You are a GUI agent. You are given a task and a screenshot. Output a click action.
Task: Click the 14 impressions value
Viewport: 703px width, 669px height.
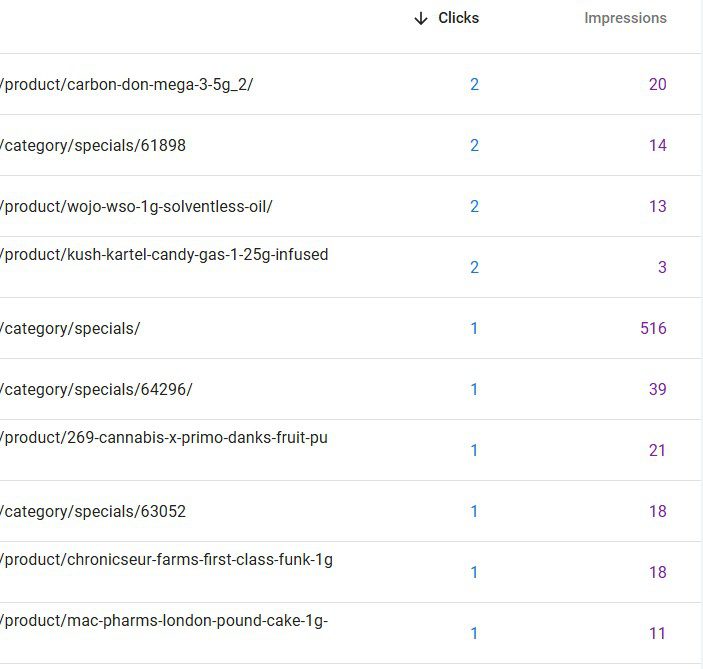(657, 145)
